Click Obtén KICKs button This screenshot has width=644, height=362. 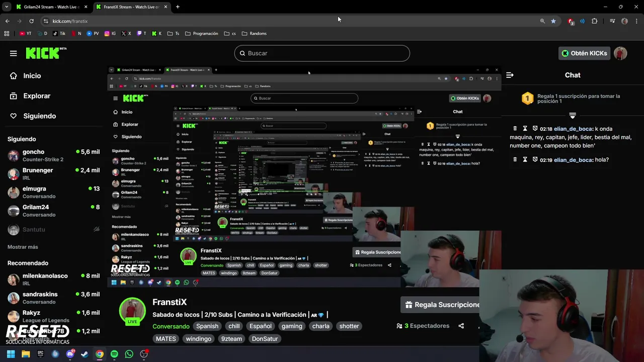pyautogui.click(x=584, y=53)
